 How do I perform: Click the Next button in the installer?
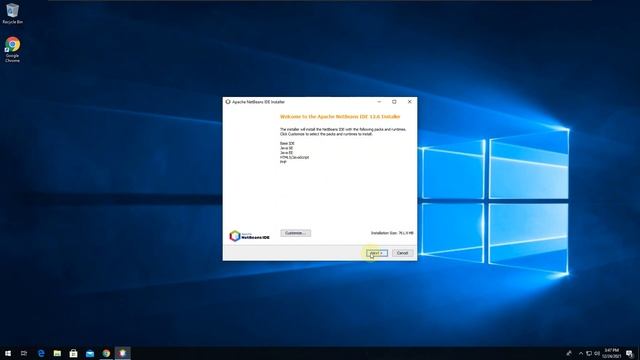377,253
